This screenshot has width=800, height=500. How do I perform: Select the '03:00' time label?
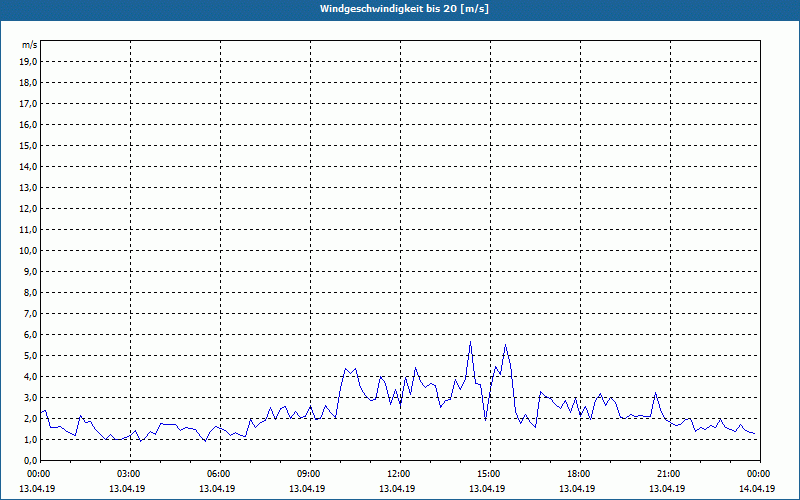(x=130, y=474)
